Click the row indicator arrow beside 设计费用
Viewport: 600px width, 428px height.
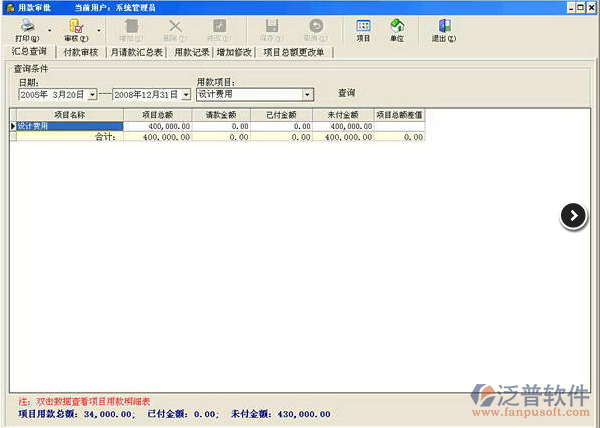(x=13, y=126)
